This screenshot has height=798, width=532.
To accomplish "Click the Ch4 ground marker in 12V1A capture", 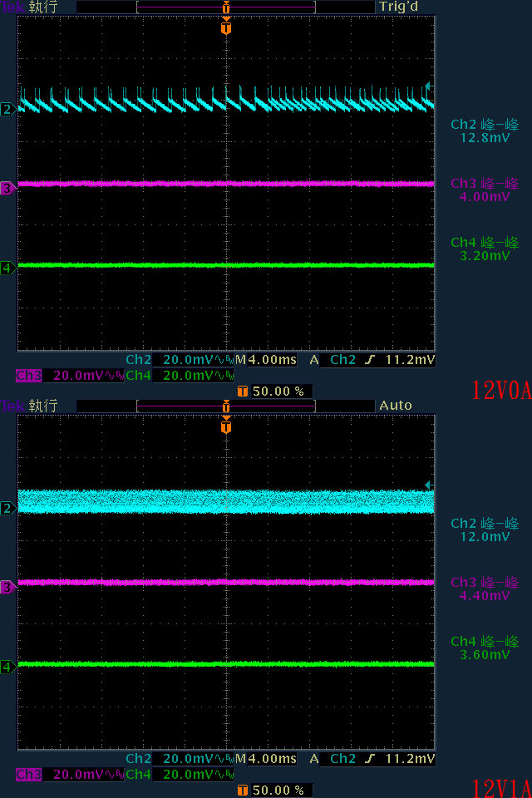I will [7, 666].
